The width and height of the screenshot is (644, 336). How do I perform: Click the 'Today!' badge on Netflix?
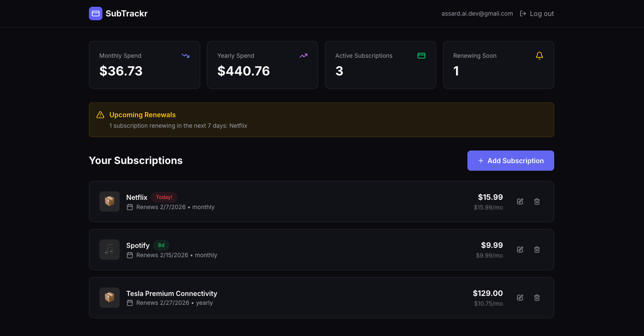pyautogui.click(x=164, y=197)
